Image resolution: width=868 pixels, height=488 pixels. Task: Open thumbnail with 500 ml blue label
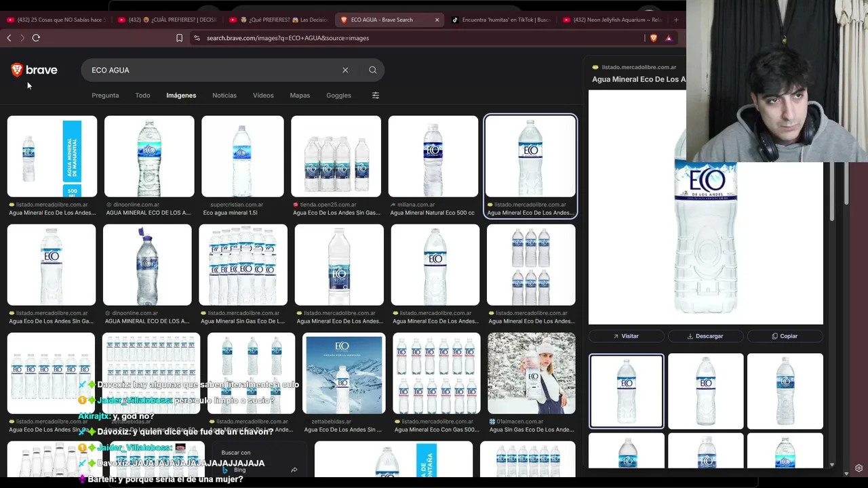[52, 157]
